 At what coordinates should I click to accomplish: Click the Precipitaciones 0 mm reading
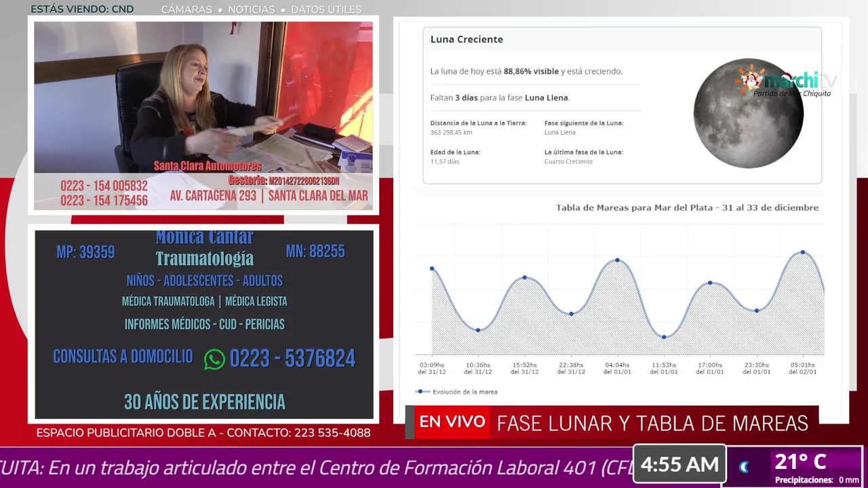coord(816,480)
